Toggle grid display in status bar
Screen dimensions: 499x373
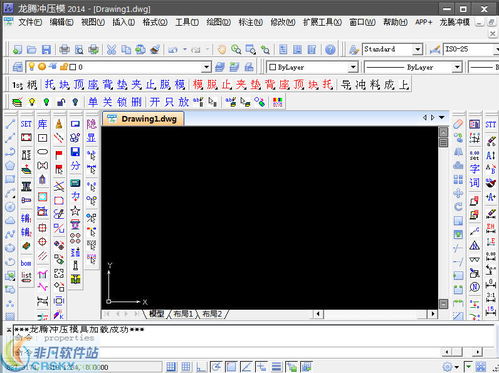(x=186, y=367)
